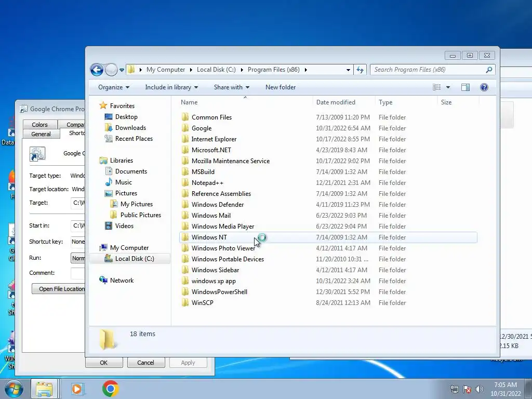Select the MSBuild folder icon
Viewport: 532px width, 399px height.
click(x=185, y=171)
